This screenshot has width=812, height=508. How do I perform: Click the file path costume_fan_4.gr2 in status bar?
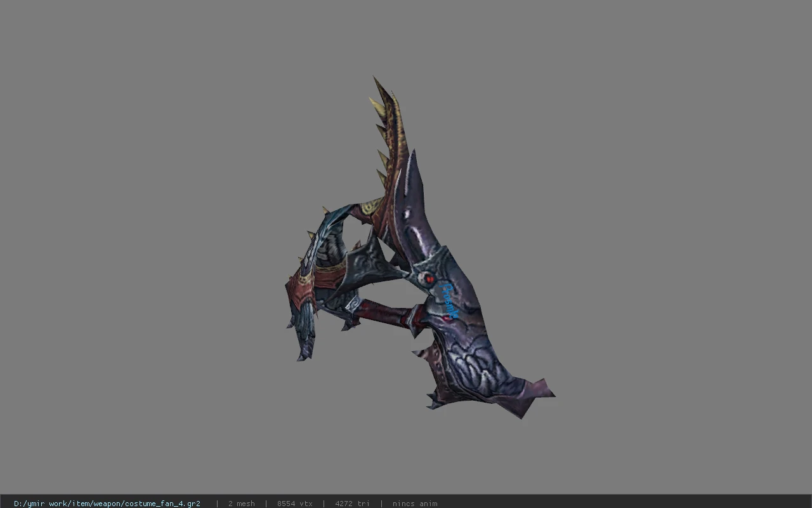click(107, 504)
